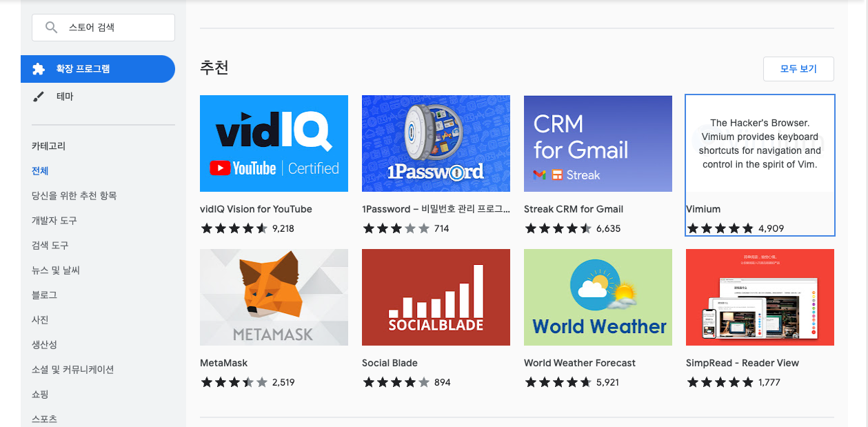Click the MetaMask extension title

click(x=223, y=363)
